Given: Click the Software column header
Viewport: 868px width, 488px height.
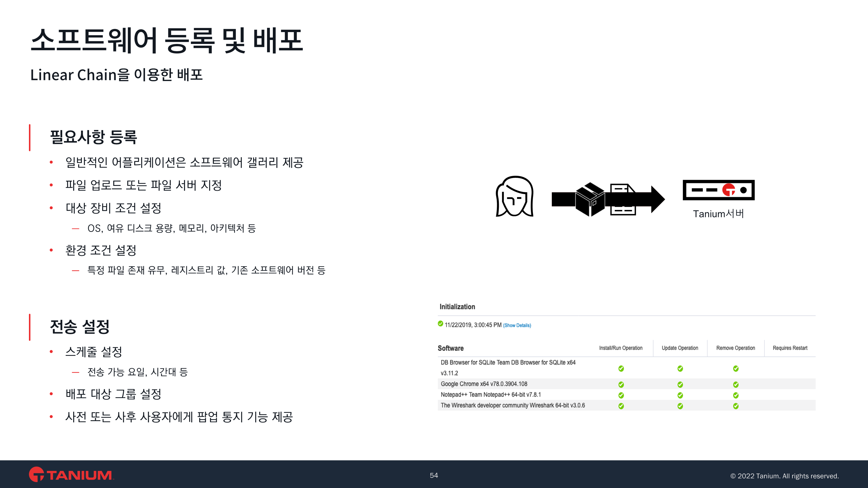Looking at the screenshot, I should click(450, 348).
